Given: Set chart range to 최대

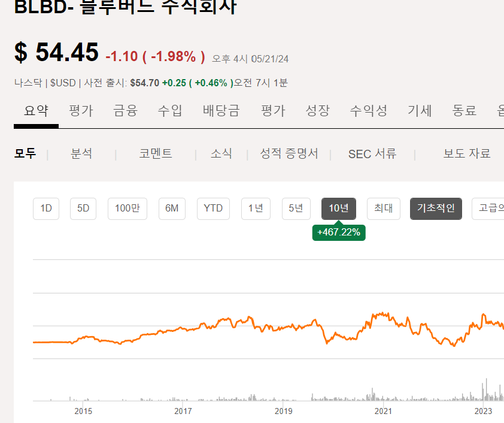Looking at the screenshot, I should (x=384, y=209).
